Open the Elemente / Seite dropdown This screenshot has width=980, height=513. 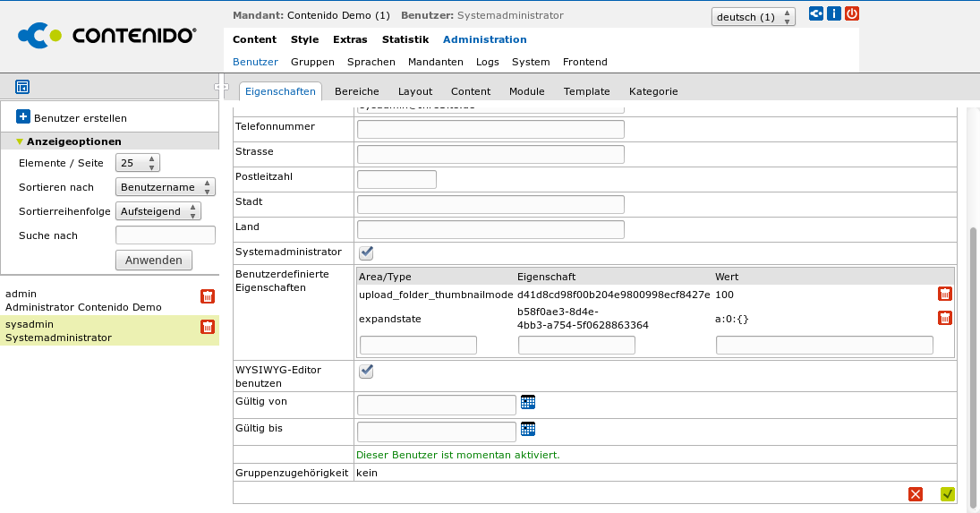(x=138, y=163)
